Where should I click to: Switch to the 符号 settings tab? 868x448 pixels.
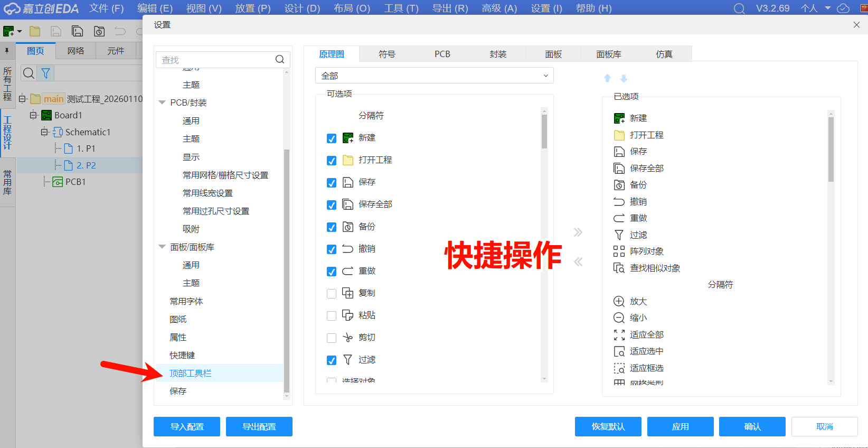[x=387, y=54]
